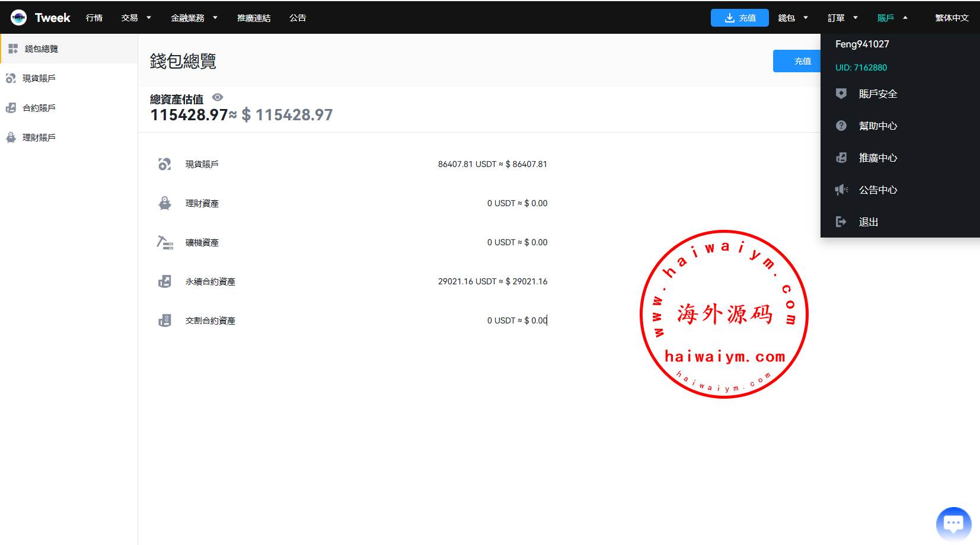Switch language via 繁体中文

952,18
